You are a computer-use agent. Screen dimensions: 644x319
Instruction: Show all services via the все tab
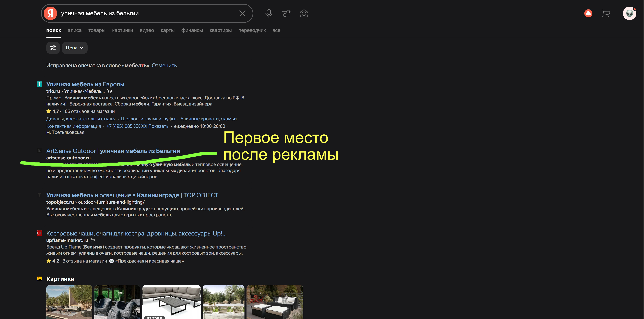[x=276, y=30]
